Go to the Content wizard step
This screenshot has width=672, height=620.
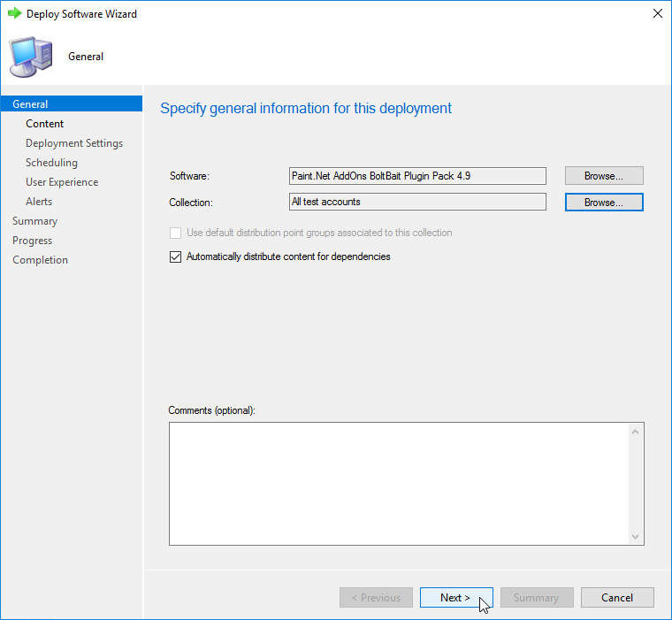click(45, 124)
